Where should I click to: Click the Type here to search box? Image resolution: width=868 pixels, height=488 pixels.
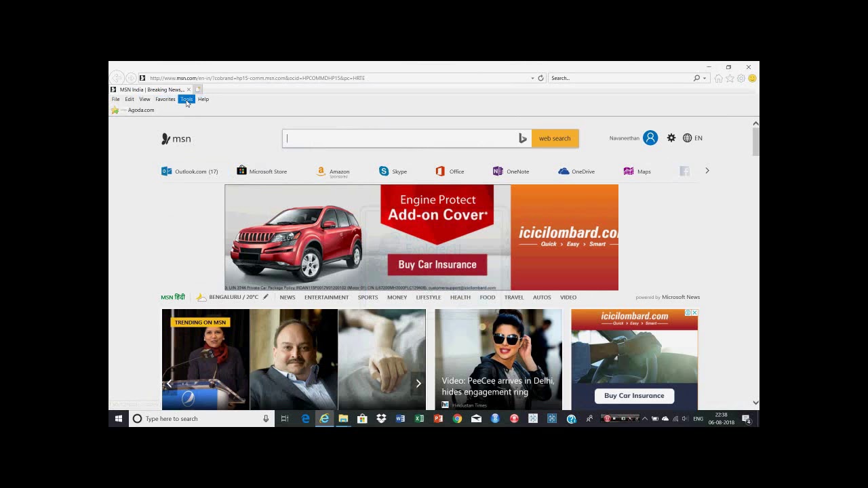click(x=201, y=419)
